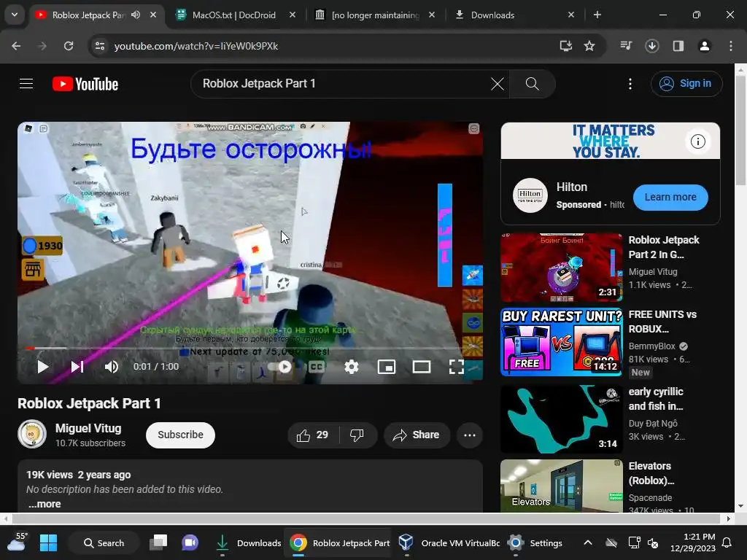Image resolution: width=747 pixels, height=560 pixels.
Task: Show hidden system tray icons
Action: coord(588,542)
